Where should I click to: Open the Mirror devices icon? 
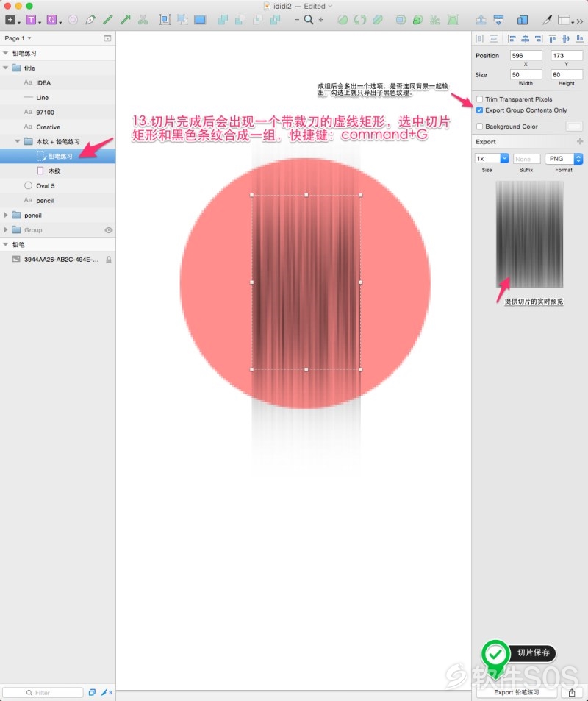522,20
